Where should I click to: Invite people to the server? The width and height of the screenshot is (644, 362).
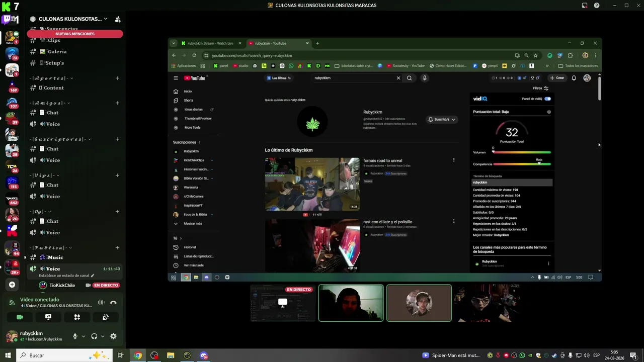[118, 19]
